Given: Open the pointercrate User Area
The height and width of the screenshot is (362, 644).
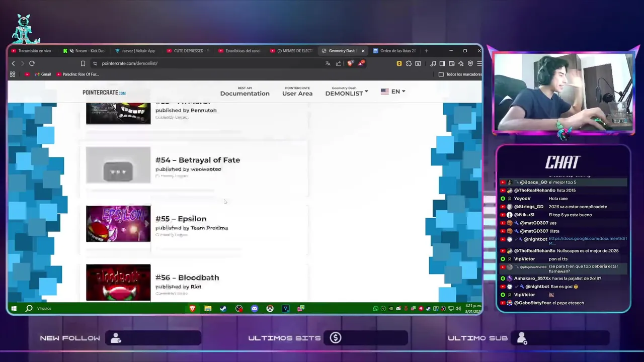Looking at the screenshot, I should [297, 92].
